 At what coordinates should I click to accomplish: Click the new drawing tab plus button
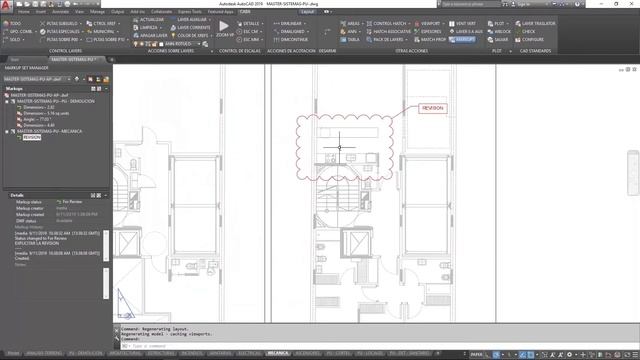point(111,60)
